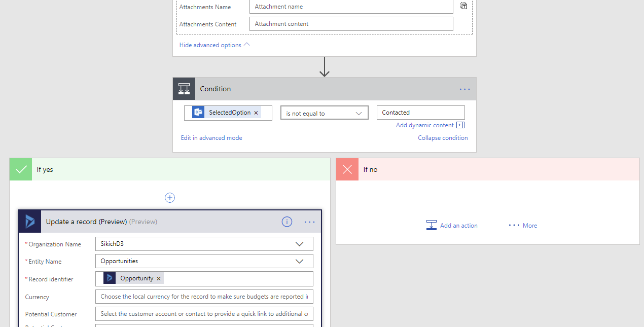The width and height of the screenshot is (644, 327).
Task: Click the Outlook icon on SelectedOption token
Action: pos(198,112)
